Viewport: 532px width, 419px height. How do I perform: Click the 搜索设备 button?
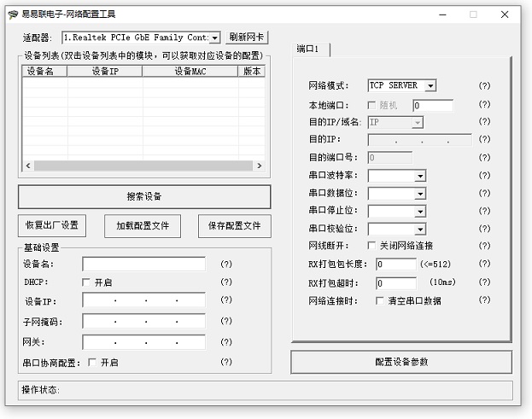tap(144, 197)
